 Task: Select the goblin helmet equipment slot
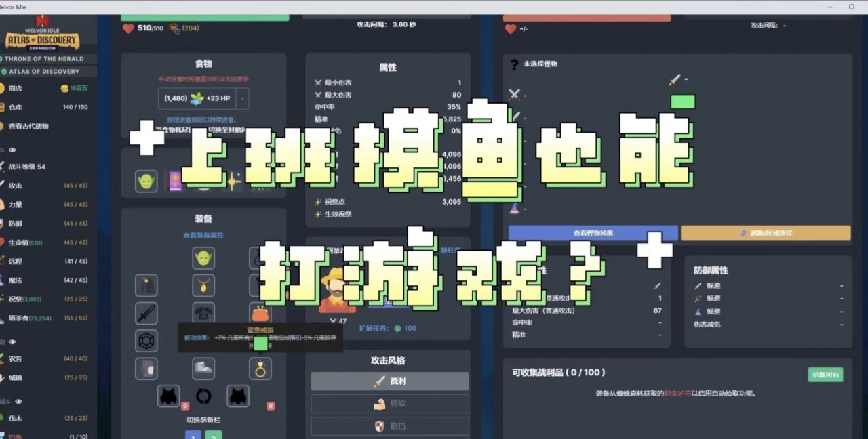203,257
